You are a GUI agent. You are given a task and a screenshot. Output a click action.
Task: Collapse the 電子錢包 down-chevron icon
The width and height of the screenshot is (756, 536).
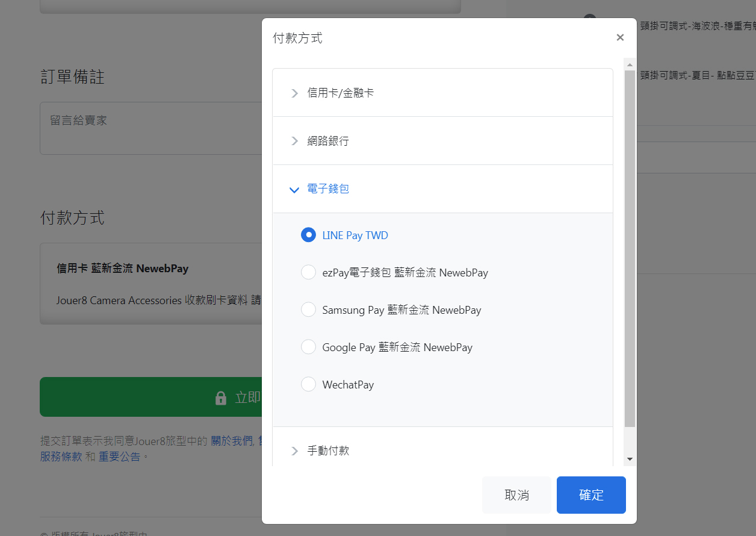(294, 190)
